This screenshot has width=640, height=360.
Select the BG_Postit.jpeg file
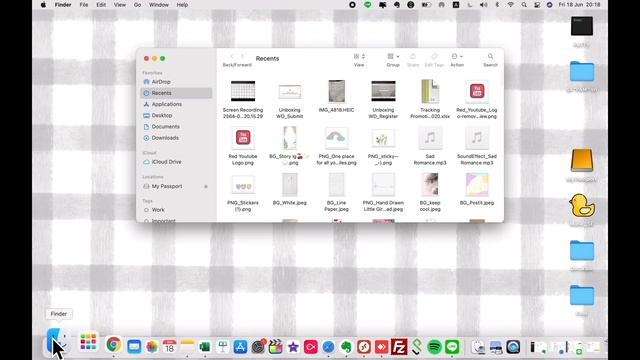pos(477,189)
